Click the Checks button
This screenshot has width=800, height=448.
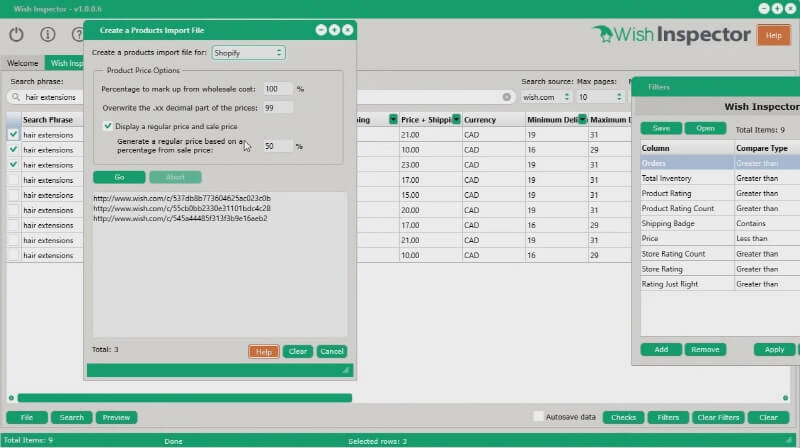tap(623, 417)
